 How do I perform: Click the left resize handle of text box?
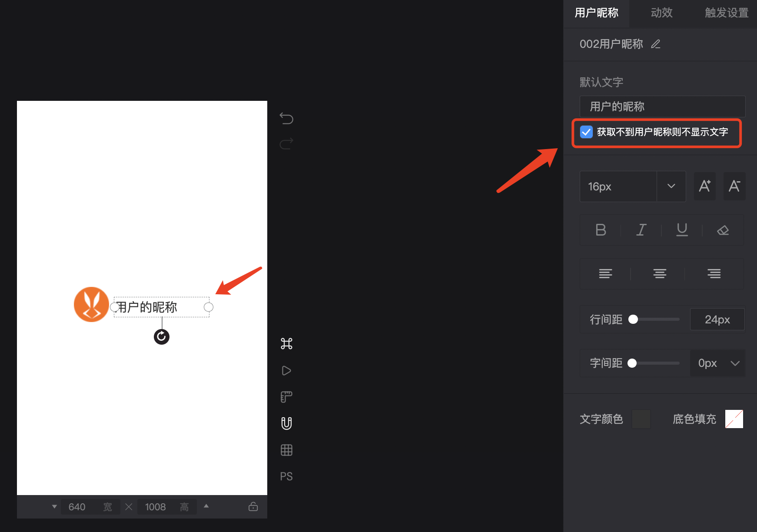coord(114,307)
